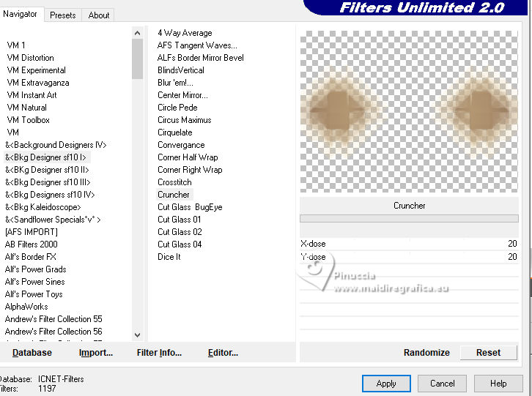
Task: Select Alf's Power Toys category
Action: 34,294
